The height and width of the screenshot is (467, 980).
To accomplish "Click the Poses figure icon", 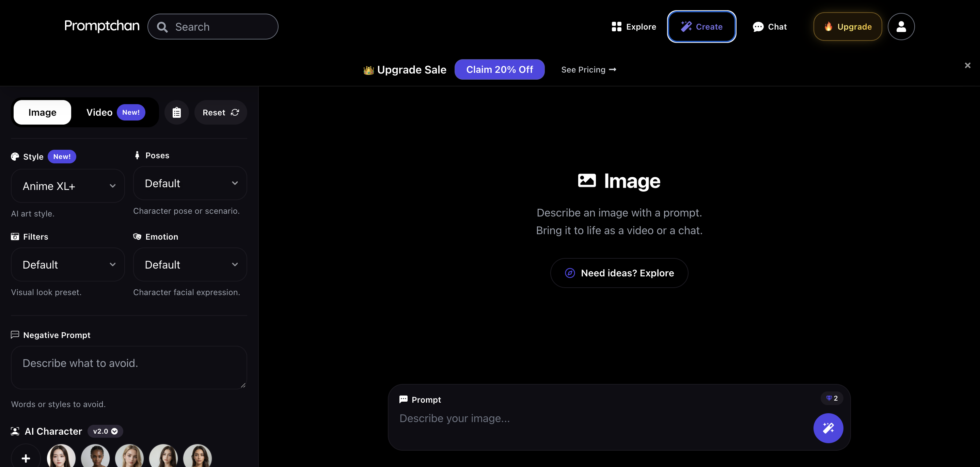I will pos(137,155).
